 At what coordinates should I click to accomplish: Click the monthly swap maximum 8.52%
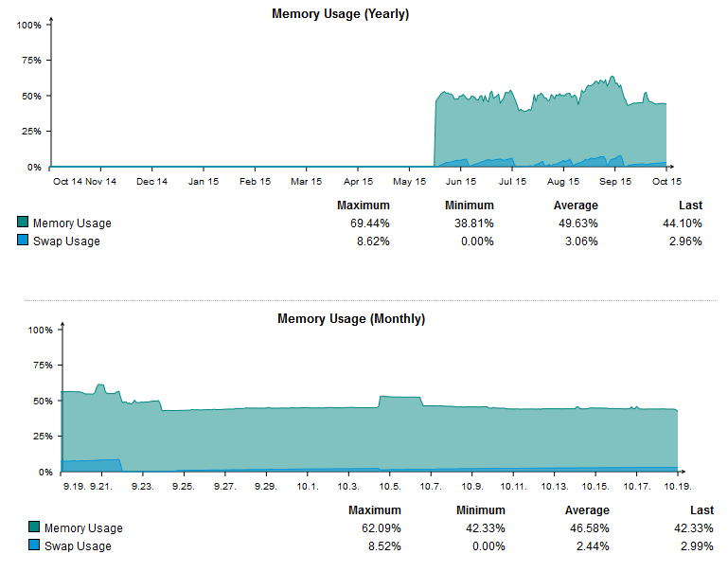pyautogui.click(x=384, y=546)
